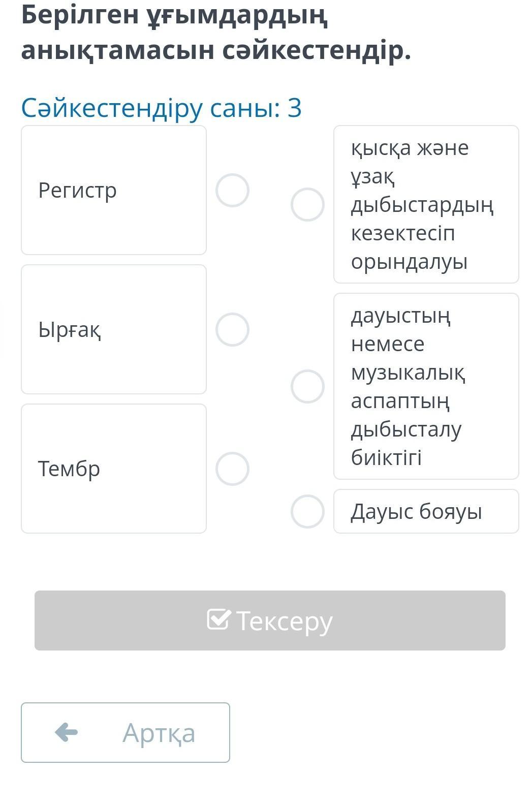Screen dimensions: 532x805
Task: Select the radio circle beside Регистр
Action: coord(232,191)
